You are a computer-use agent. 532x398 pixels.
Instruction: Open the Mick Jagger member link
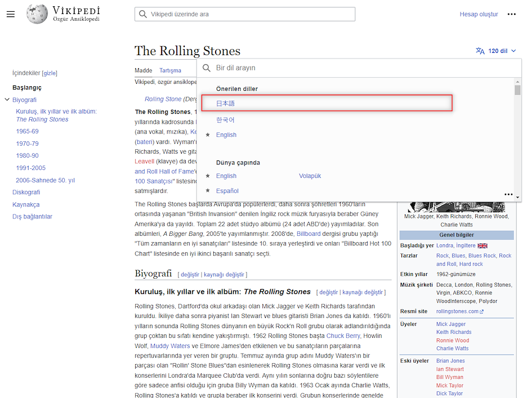click(451, 324)
